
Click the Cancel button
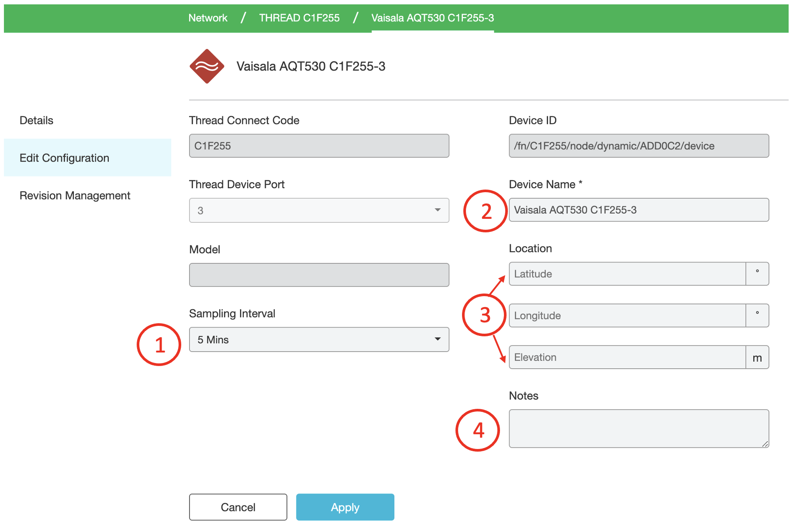238,507
